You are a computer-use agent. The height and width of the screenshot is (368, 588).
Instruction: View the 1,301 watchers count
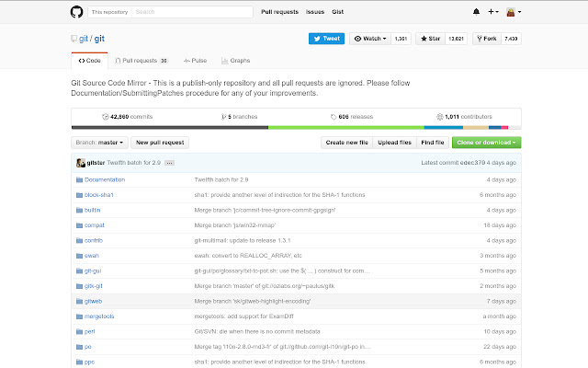pos(401,39)
